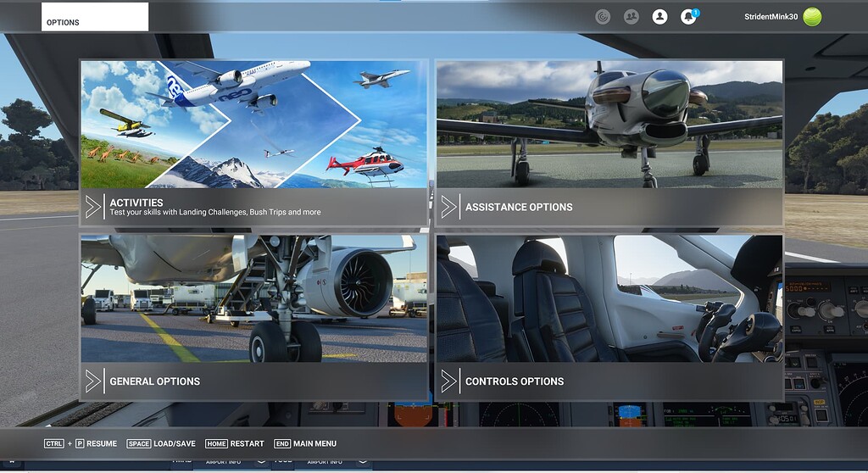Click the ACTIVITIES title label
Image resolution: width=868 pixels, height=473 pixels.
point(136,203)
